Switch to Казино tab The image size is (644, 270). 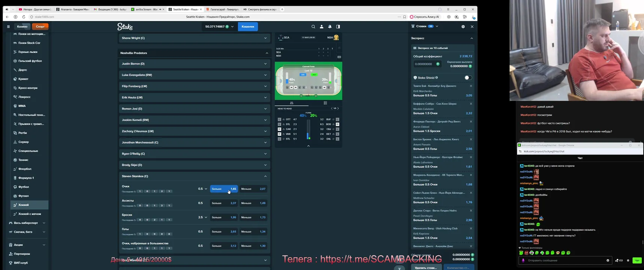pos(22,27)
